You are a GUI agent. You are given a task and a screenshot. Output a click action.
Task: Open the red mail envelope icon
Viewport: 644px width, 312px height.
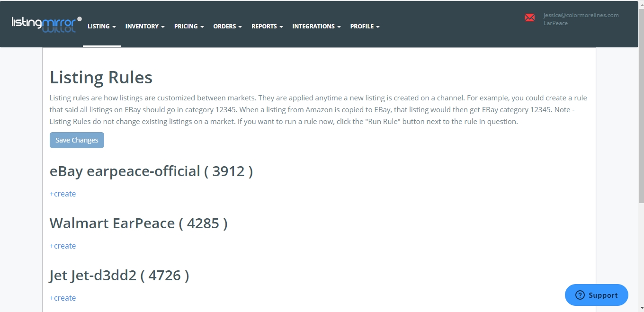coord(529,18)
